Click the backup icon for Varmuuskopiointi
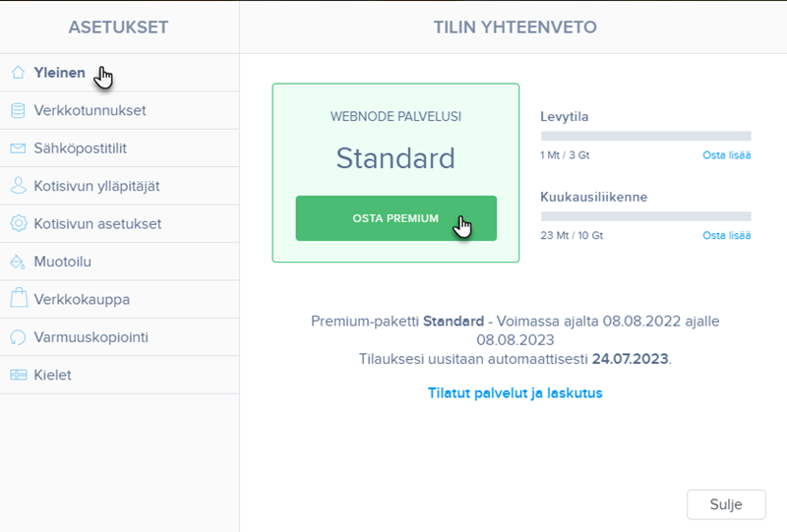 click(x=18, y=337)
